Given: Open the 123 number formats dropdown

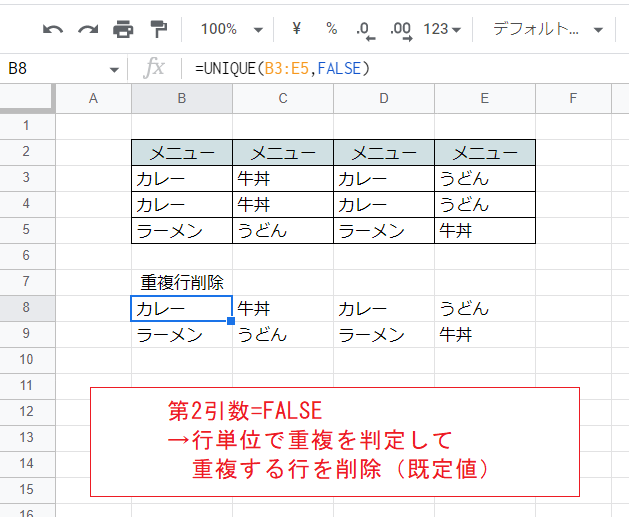Looking at the screenshot, I should point(442,29).
